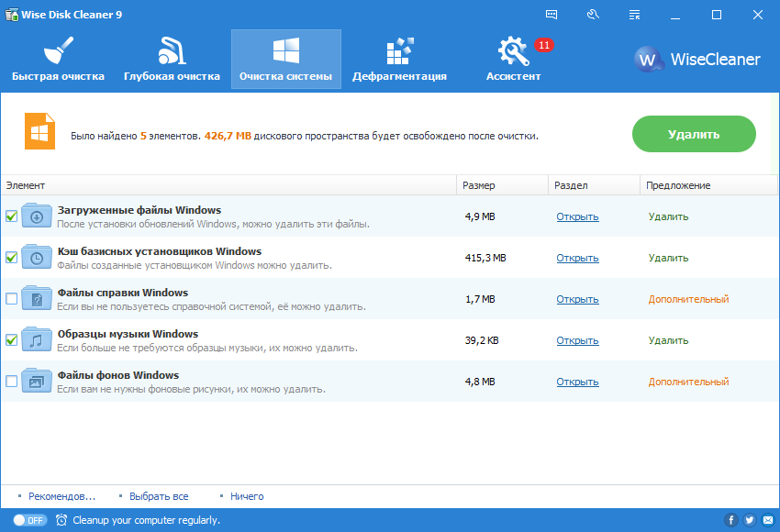Turn on the scheduled cleanup OFF switch
This screenshot has height=532, width=780.
coord(30,520)
